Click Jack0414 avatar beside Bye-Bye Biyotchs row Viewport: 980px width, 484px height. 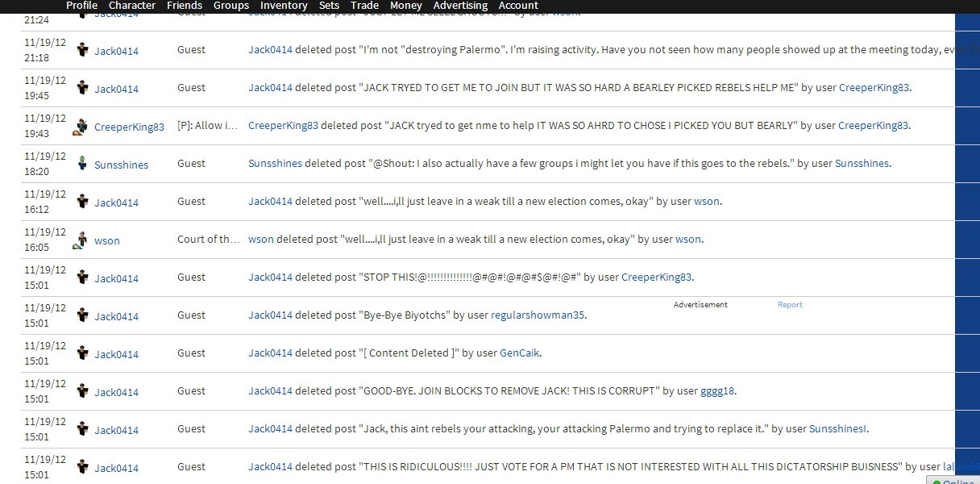tap(82, 315)
